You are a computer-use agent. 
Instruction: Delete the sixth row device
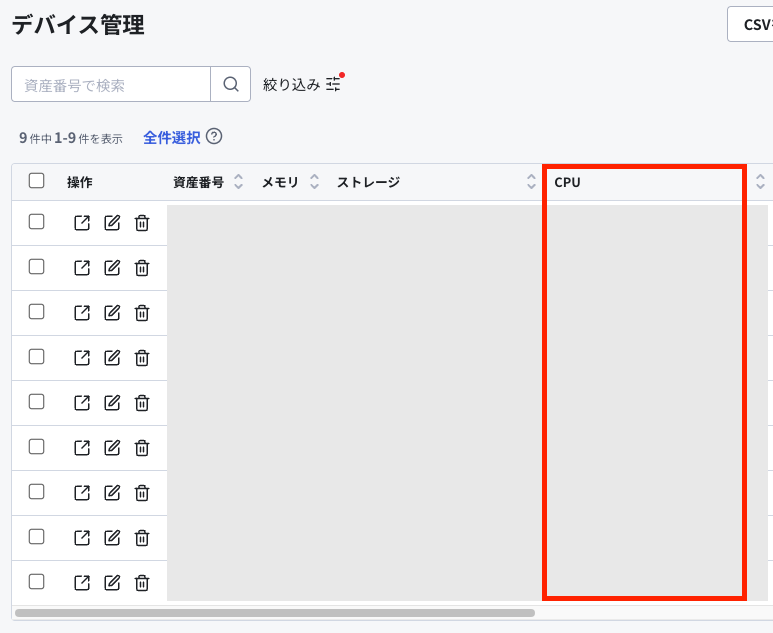tap(142, 448)
